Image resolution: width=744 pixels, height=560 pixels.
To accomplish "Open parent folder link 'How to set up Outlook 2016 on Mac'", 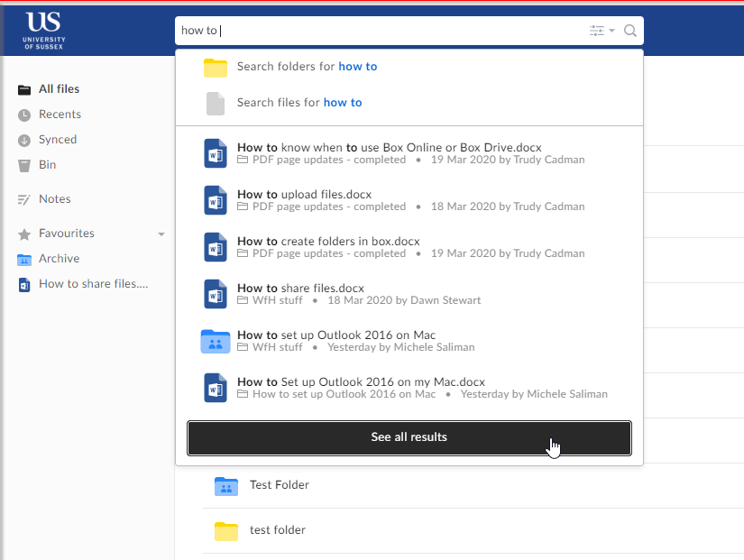I will click(x=344, y=394).
